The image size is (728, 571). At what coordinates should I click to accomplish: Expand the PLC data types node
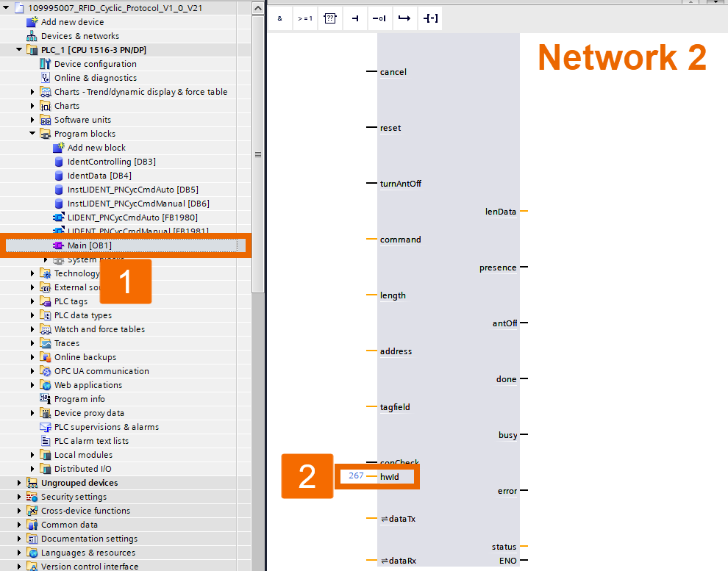click(32, 315)
